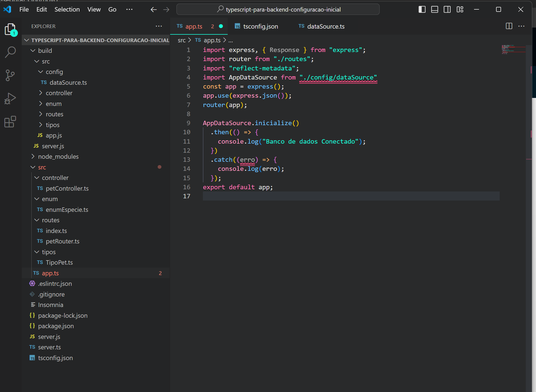536x392 pixels.
Task: Open petController.ts in the explorer
Action: point(67,188)
